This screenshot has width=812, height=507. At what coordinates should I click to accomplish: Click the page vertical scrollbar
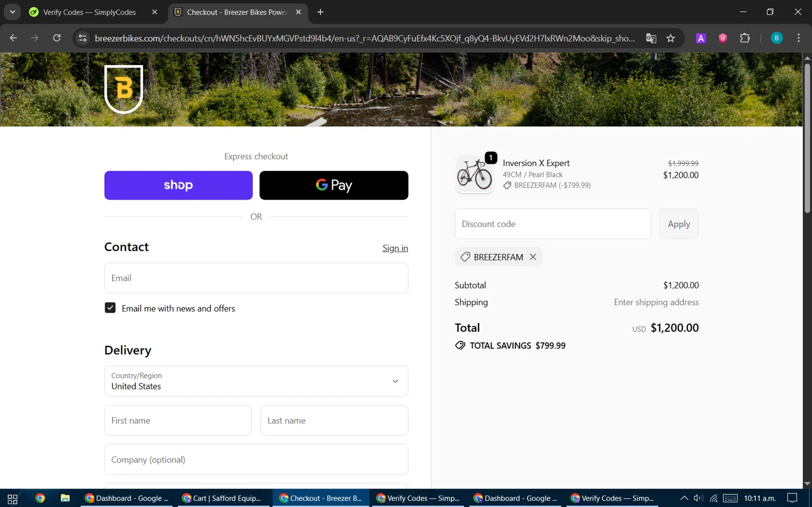pyautogui.click(x=807, y=138)
